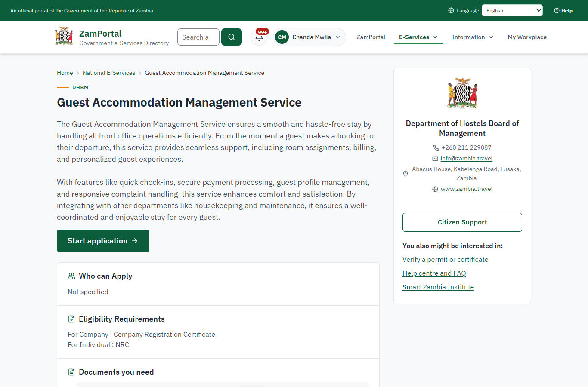Viewport: 588px width, 387px height.
Task: Click the help question mark icon
Action: pyautogui.click(x=557, y=11)
